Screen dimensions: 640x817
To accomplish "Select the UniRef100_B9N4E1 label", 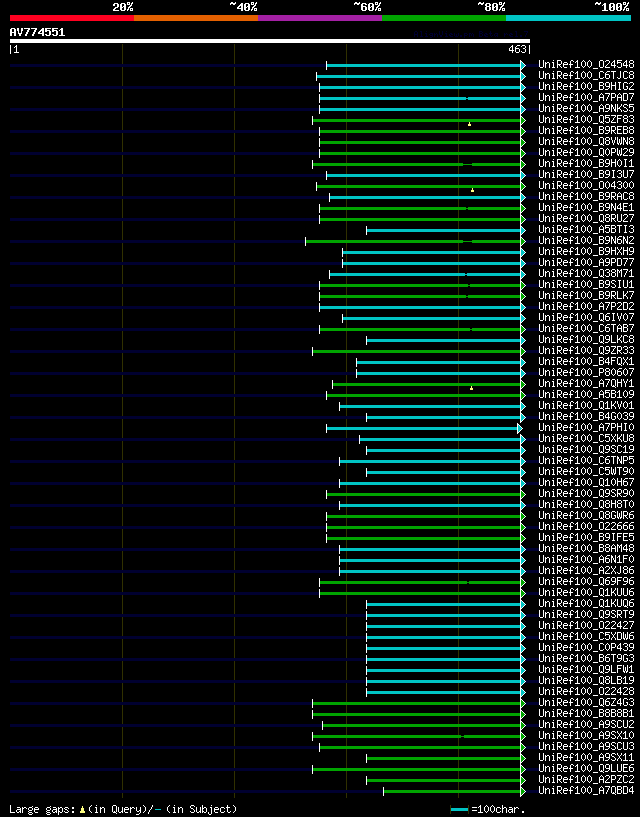I will pyautogui.click(x=586, y=207).
